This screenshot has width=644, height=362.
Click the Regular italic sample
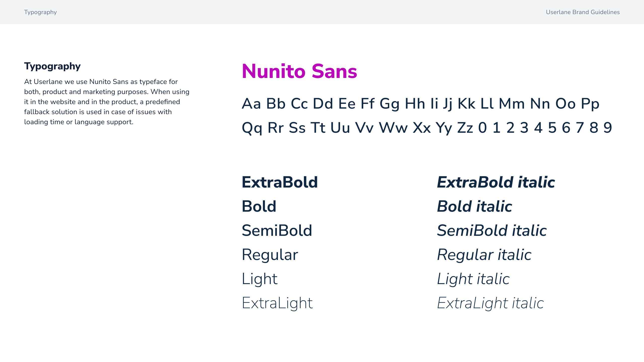click(x=484, y=255)
